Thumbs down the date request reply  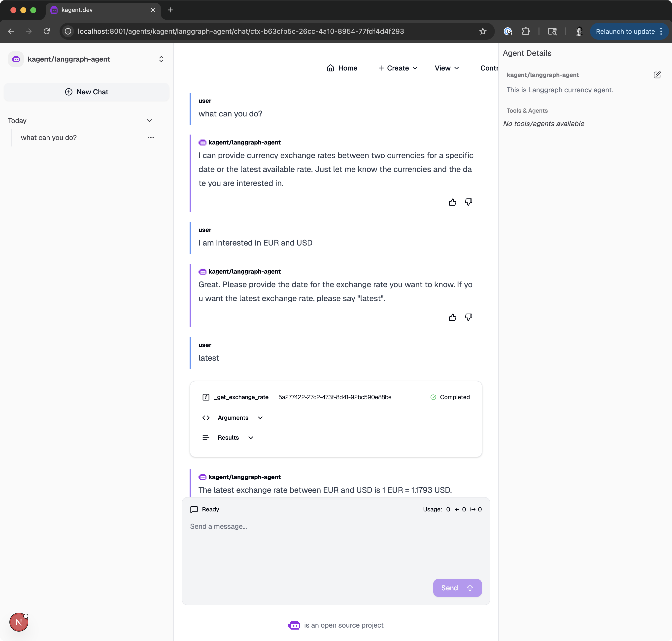point(469,318)
